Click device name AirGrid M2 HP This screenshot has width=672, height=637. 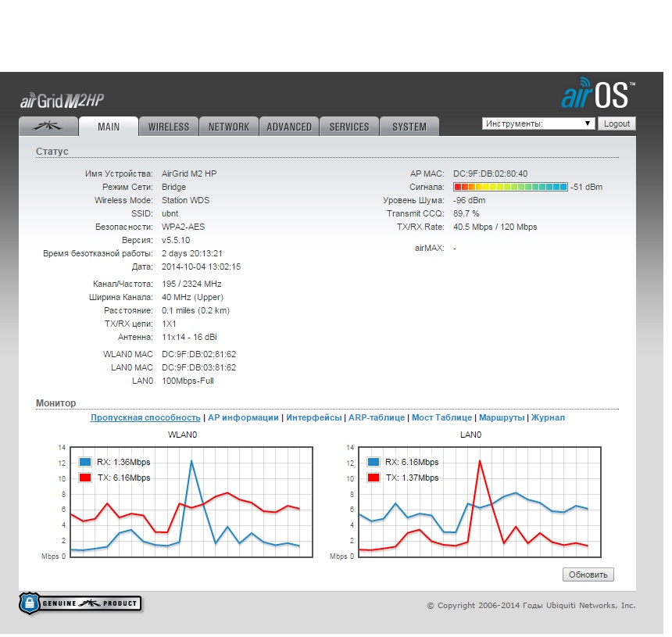(x=189, y=174)
